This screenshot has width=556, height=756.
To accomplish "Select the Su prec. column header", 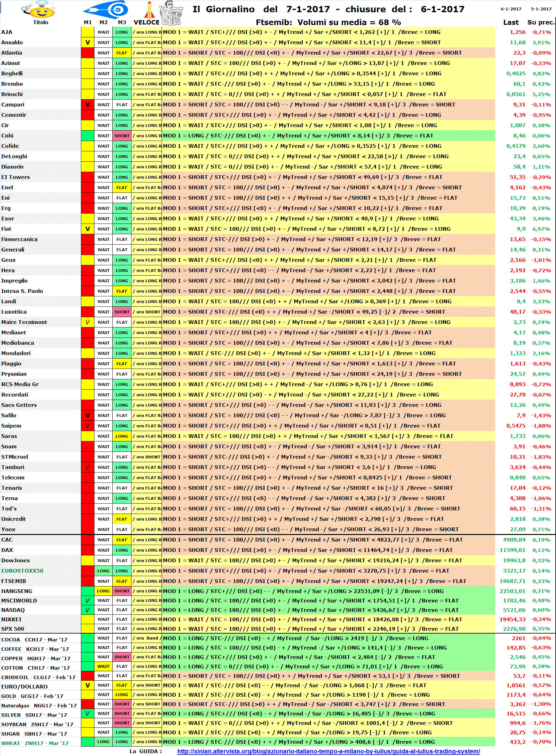I will (x=541, y=22).
